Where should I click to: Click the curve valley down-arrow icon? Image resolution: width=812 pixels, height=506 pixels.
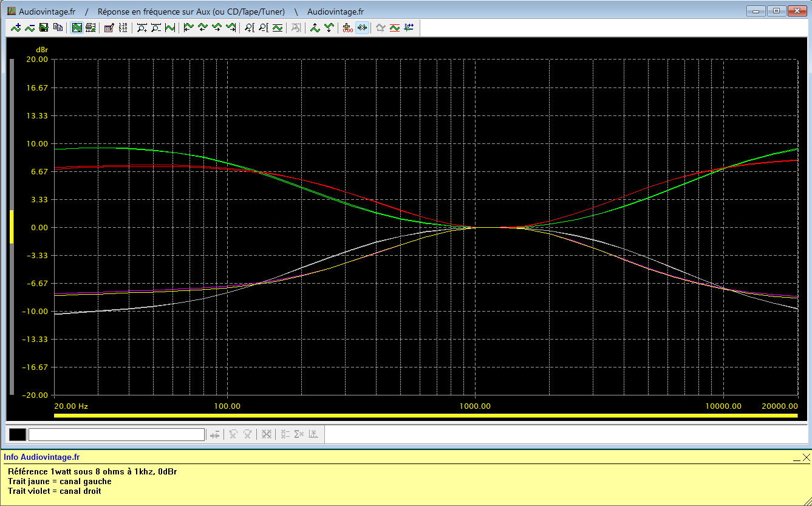point(329,27)
